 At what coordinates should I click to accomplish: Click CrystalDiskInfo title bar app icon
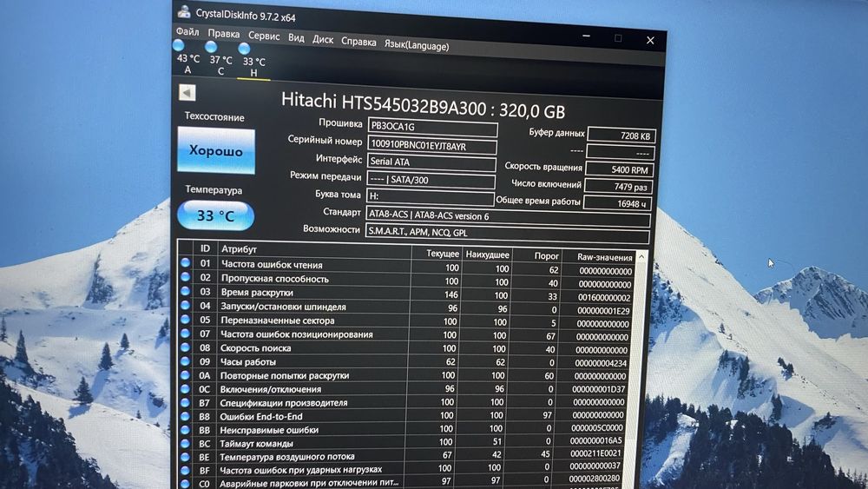point(184,10)
